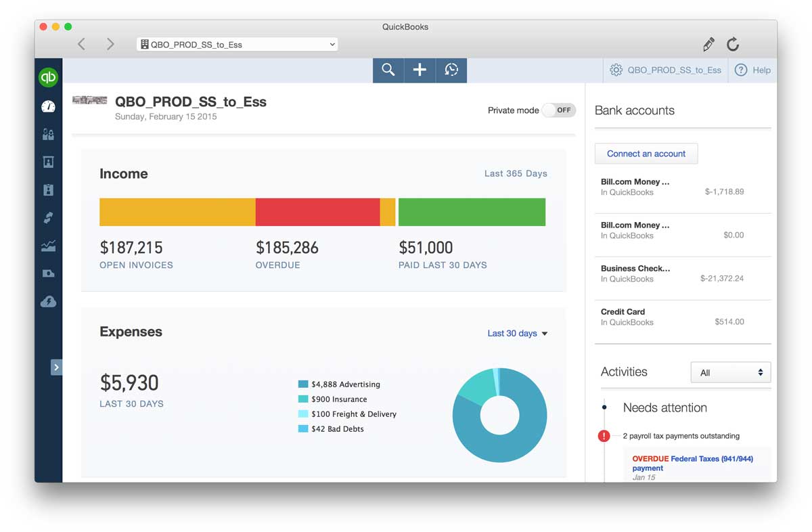Click the Last 365 Days income link

(x=516, y=173)
